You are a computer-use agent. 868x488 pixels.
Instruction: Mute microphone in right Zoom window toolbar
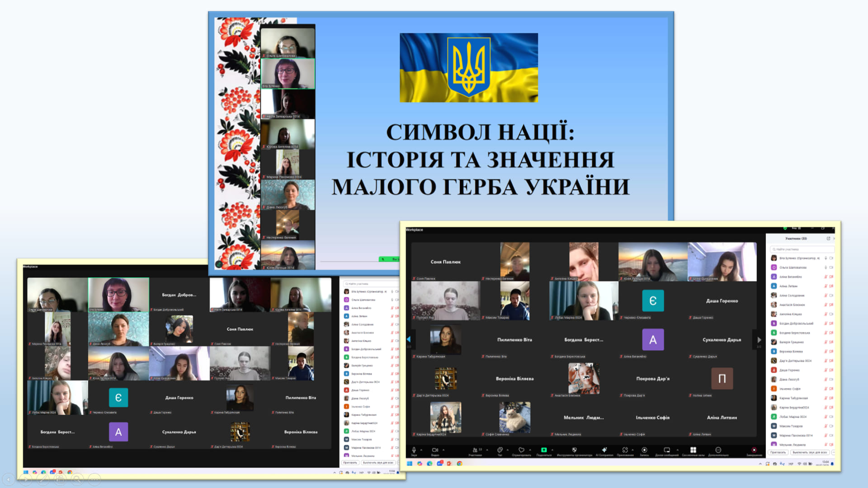(414, 450)
